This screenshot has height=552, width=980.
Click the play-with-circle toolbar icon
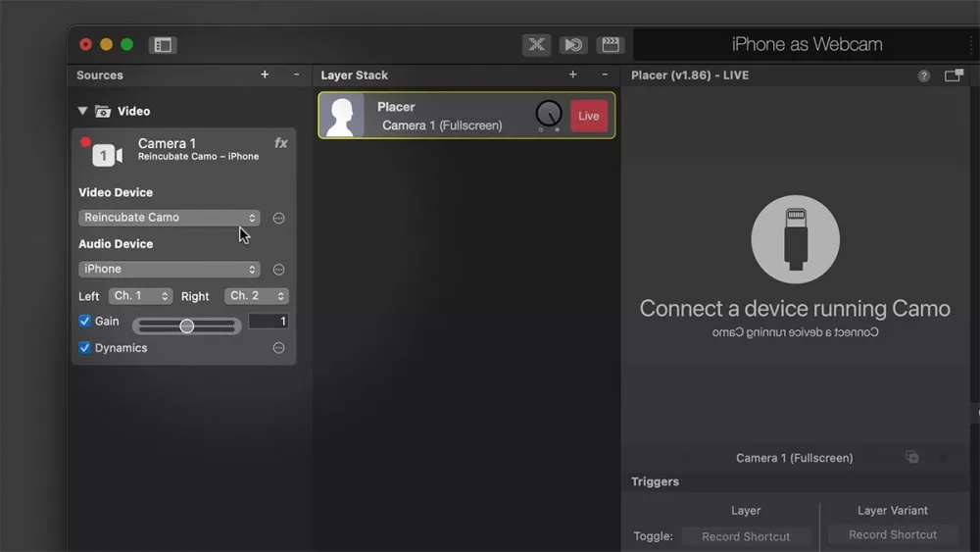click(573, 45)
